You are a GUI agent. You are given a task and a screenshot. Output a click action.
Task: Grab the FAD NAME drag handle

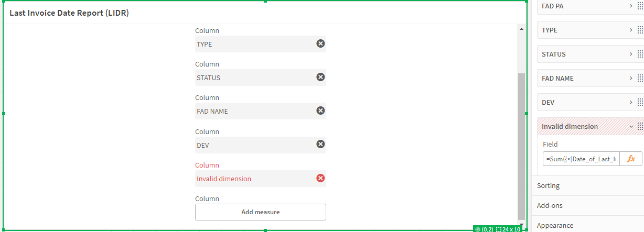[640, 78]
